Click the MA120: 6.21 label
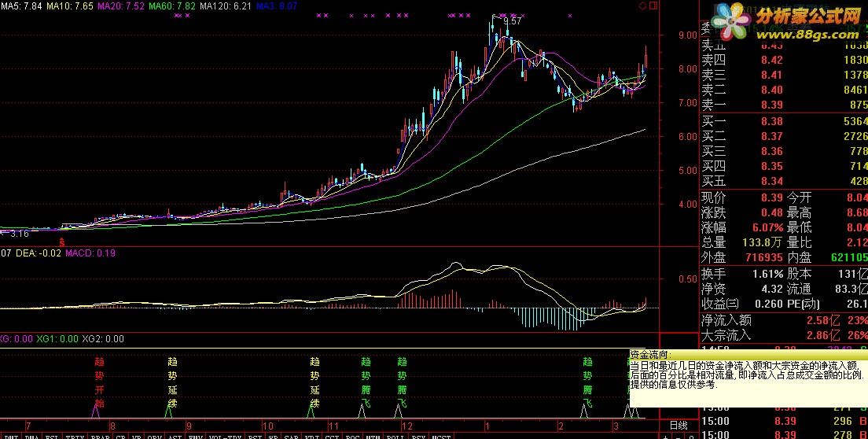 pos(226,6)
